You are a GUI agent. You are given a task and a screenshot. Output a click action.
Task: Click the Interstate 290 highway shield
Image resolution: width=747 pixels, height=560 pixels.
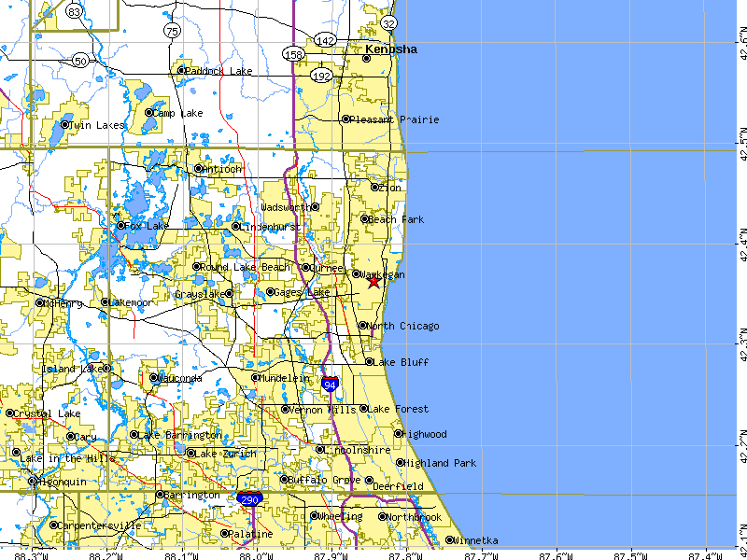point(248,501)
